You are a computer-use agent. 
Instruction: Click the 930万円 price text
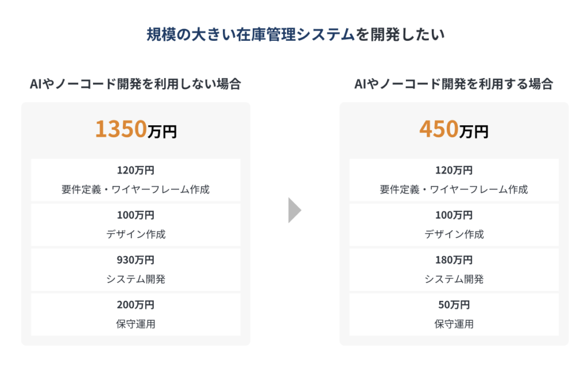[136, 260]
